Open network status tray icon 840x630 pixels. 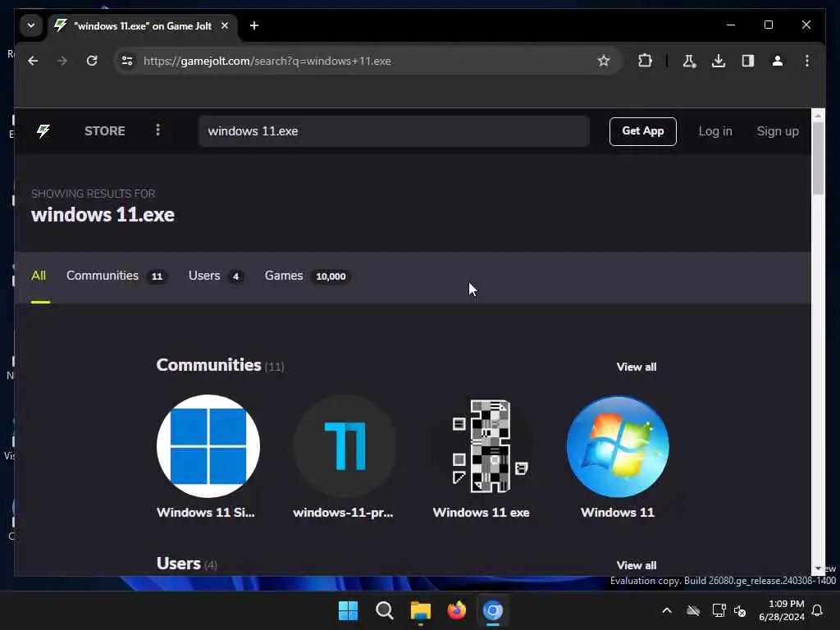719,610
